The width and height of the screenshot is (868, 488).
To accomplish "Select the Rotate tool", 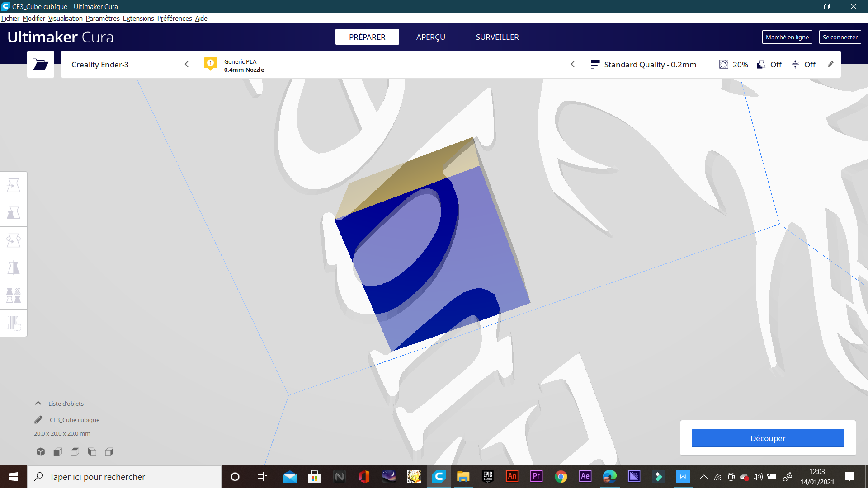I will [x=14, y=240].
